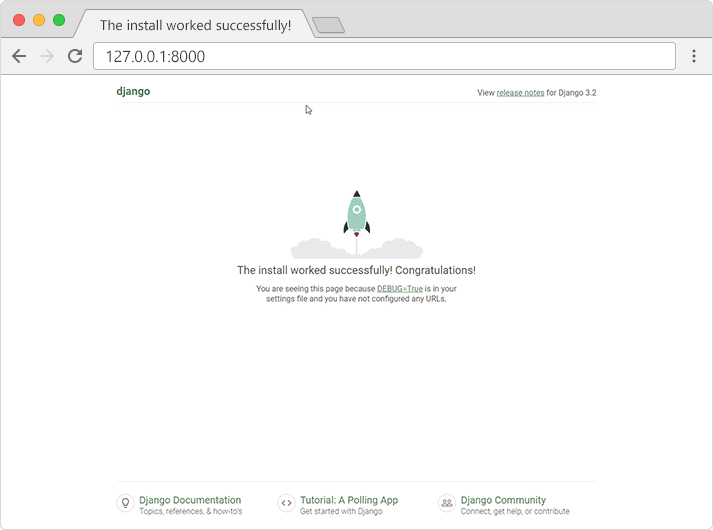Click the rocket illustration
The width and height of the screenshot is (713, 530).
(x=356, y=214)
